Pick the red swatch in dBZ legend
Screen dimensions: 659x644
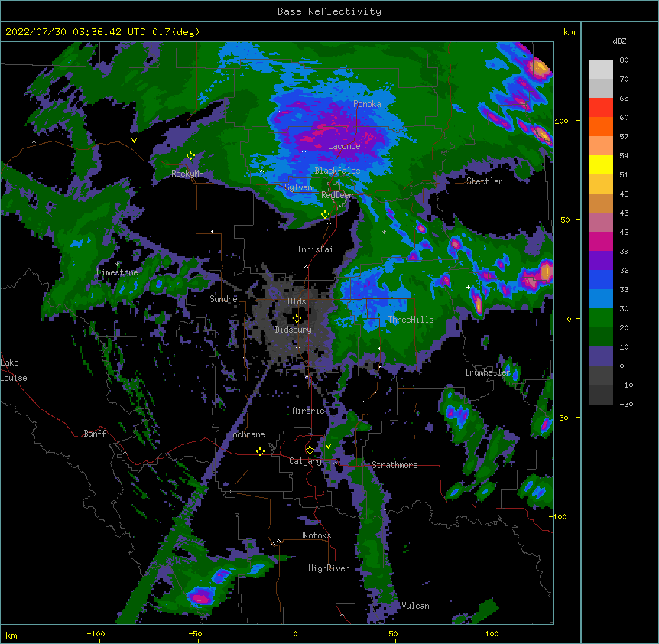pos(601,108)
